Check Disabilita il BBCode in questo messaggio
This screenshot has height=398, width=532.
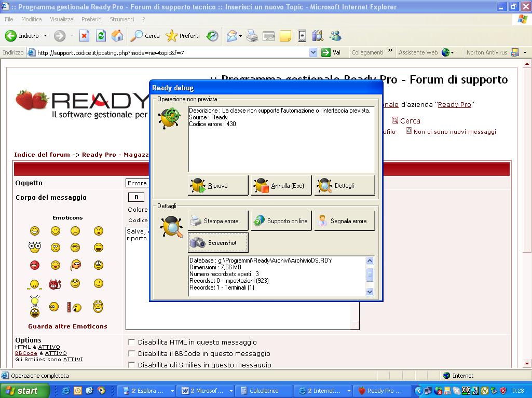[132, 353]
